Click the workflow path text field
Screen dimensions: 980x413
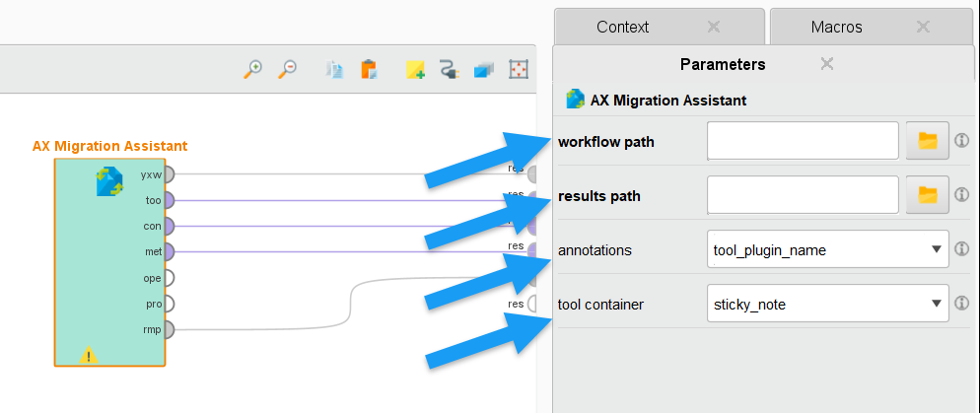point(802,142)
